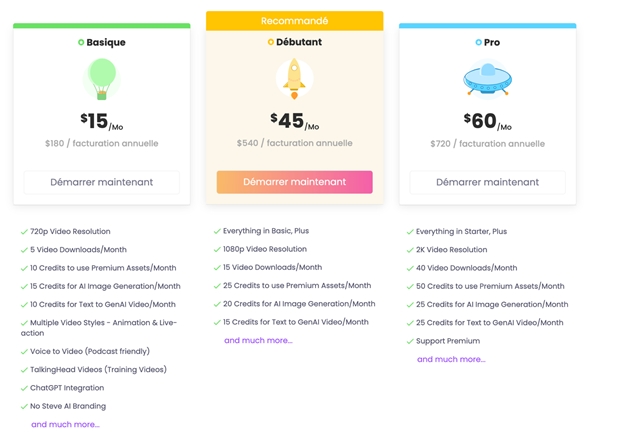
Task: Expand 'and much more' under Pro features
Action: point(451,359)
